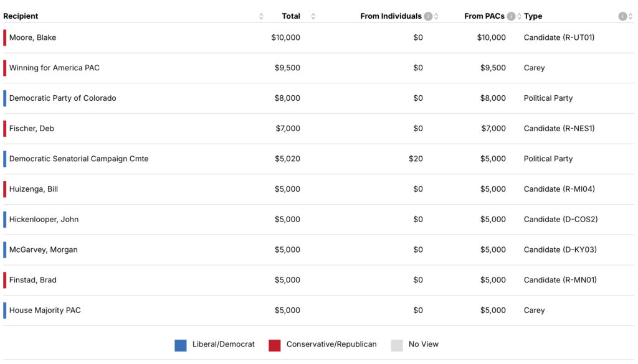This screenshot has height=364, width=638.
Task: Sort using From PACs arrows
Action: click(x=519, y=17)
